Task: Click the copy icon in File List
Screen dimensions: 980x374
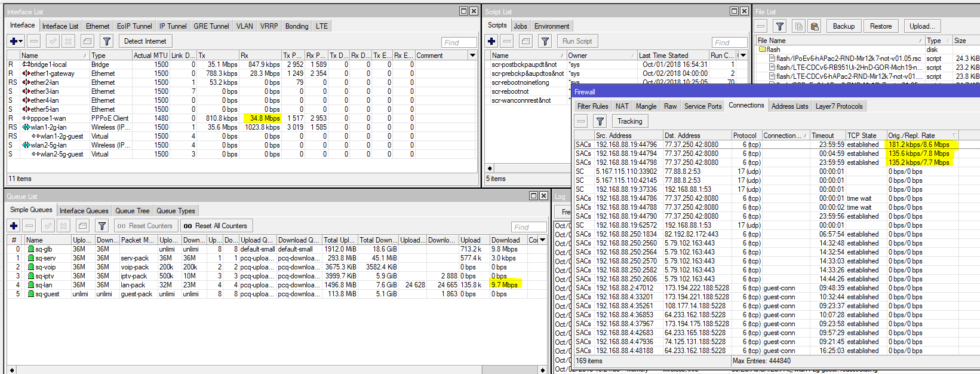Action: pos(798,26)
